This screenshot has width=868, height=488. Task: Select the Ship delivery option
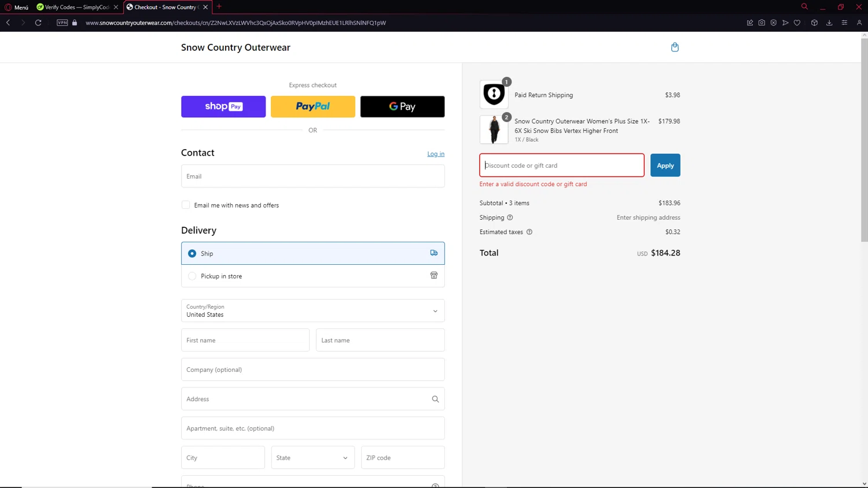point(313,253)
